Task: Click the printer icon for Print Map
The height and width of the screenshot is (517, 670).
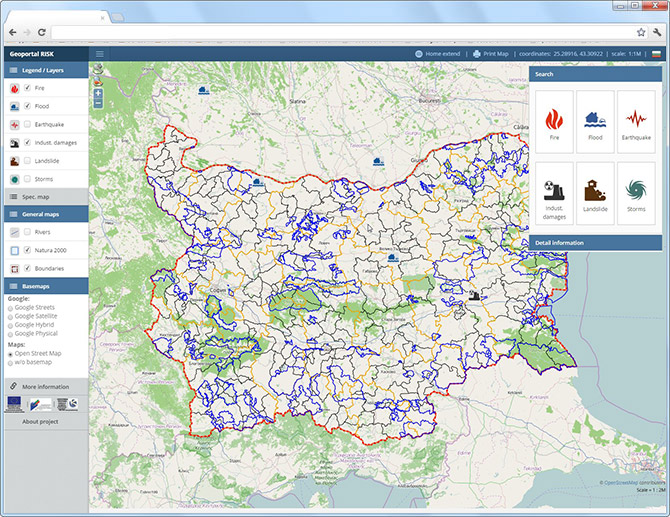Action: 476,54
